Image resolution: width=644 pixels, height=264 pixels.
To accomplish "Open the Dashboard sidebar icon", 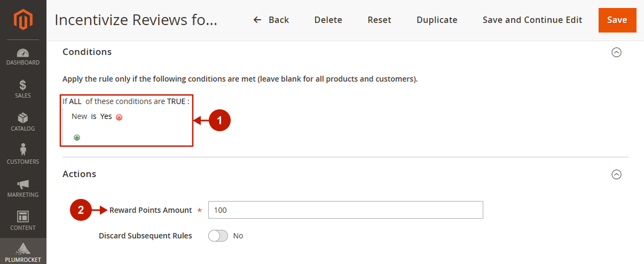I will click(23, 53).
